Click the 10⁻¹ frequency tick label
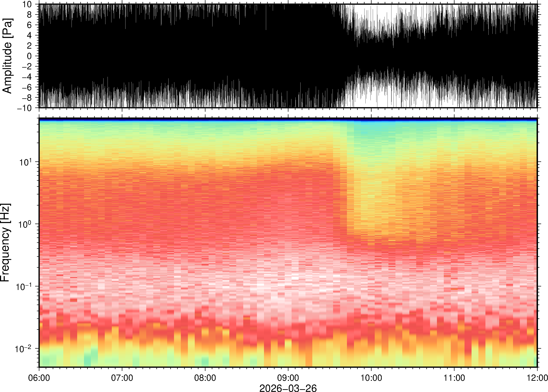Viewport: 548px width, 392px height. (23, 286)
